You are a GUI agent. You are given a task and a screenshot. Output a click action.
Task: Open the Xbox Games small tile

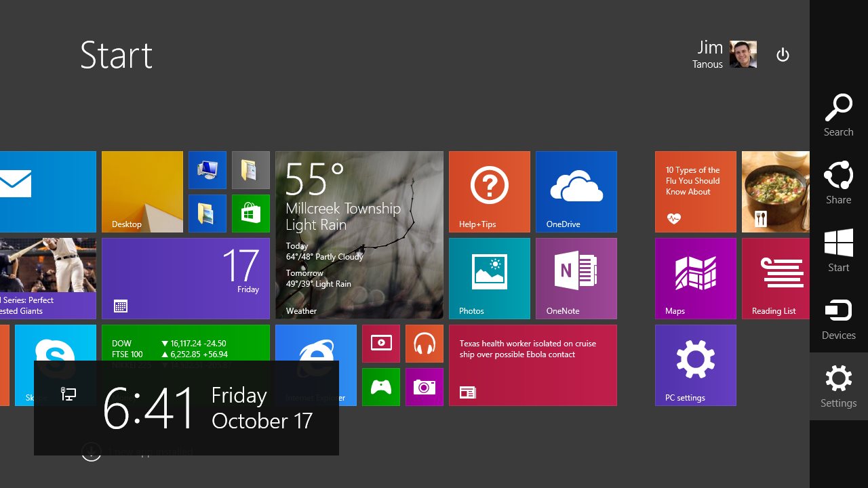381,387
